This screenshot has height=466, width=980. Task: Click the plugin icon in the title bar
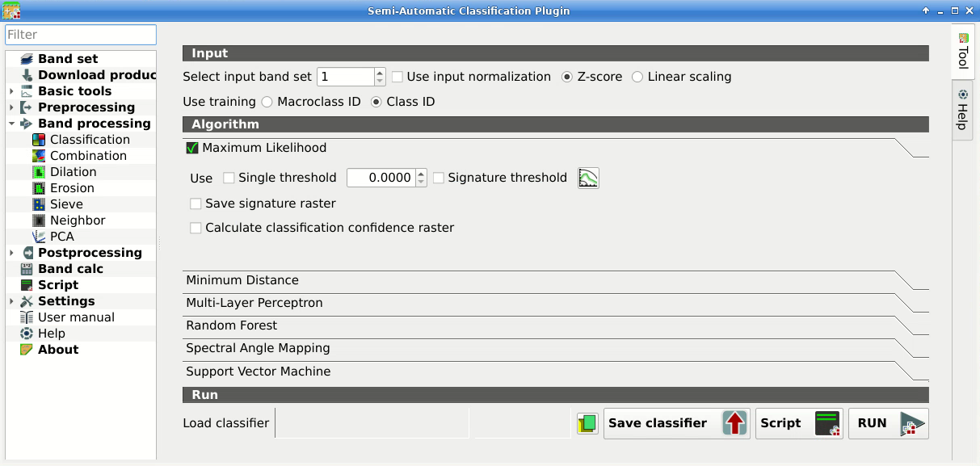[11, 10]
